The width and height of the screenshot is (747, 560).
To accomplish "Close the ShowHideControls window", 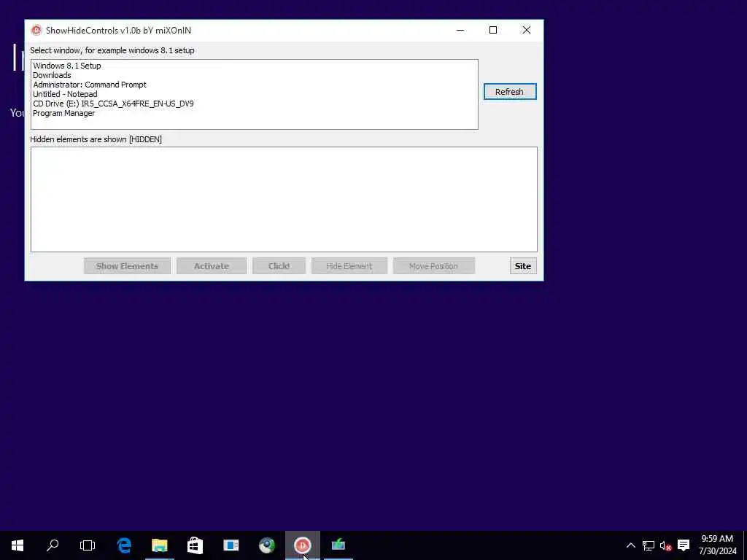I will pyautogui.click(x=527, y=31).
